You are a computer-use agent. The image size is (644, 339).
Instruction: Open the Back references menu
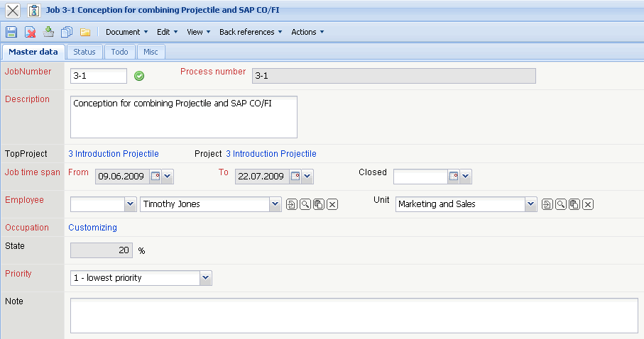(x=251, y=32)
